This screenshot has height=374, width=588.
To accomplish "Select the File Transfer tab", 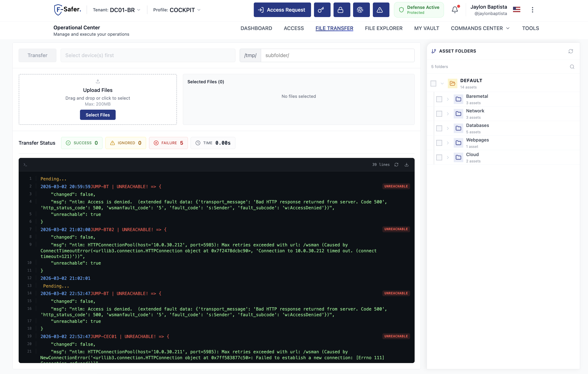I will click(334, 28).
